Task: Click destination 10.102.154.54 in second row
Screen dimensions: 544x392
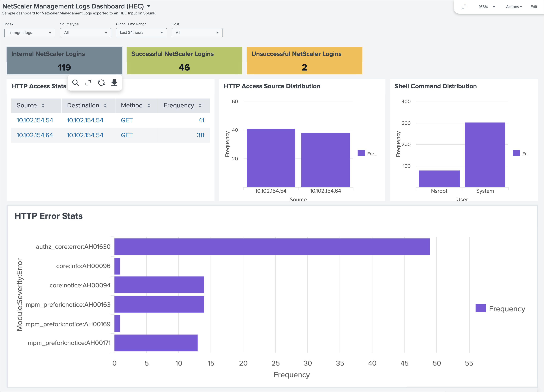Action: (x=85, y=135)
